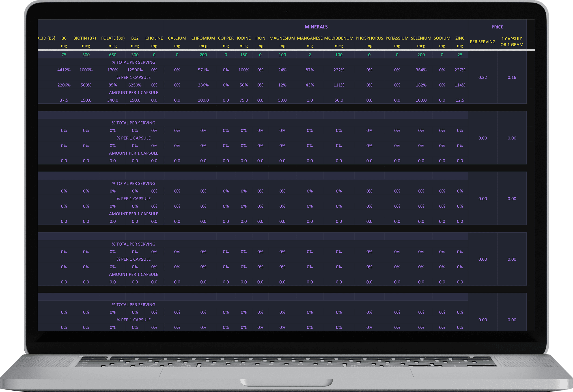The image size is (573, 392).
Task: Select the PER SERVING price header
Action: [x=482, y=42]
